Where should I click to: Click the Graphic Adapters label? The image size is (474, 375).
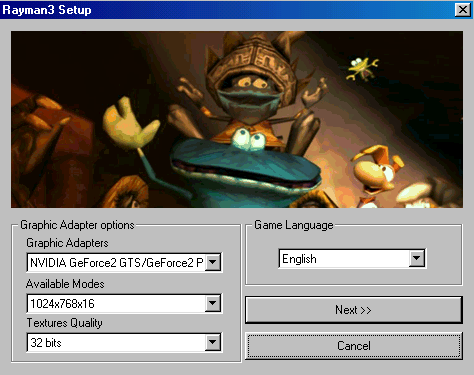pyautogui.click(x=67, y=243)
